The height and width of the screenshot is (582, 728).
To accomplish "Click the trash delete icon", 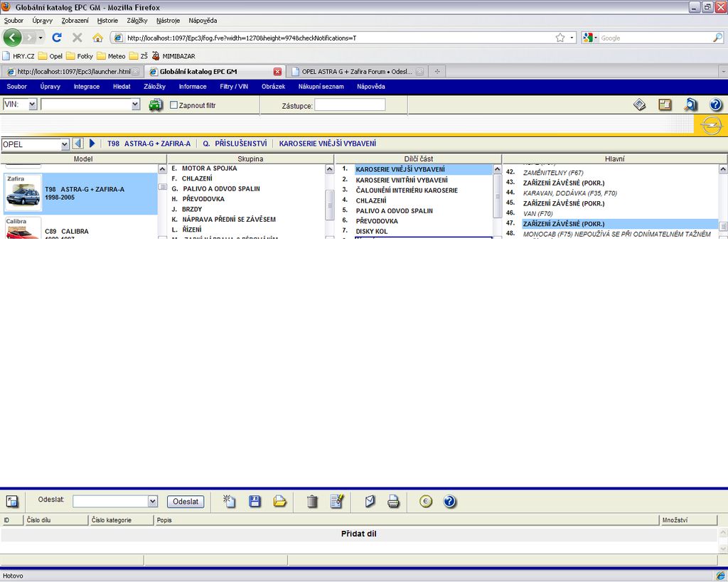I will click(312, 501).
